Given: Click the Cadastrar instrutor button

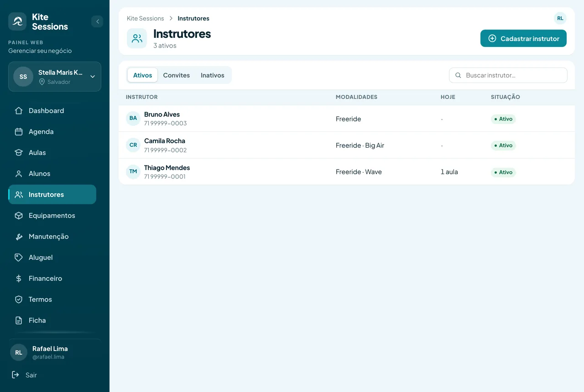Looking at the screenshot, I should (523, 38).
